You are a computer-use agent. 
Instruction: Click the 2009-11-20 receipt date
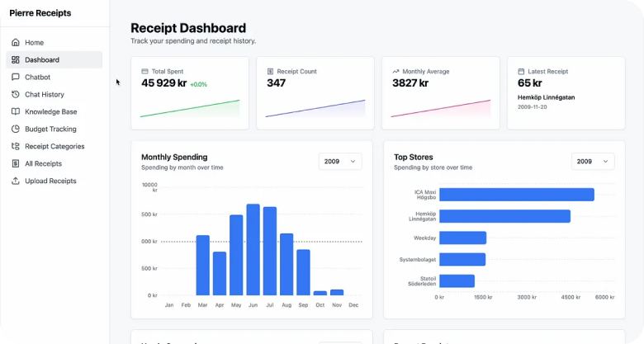pyautogui.click(x=532, y=106)
